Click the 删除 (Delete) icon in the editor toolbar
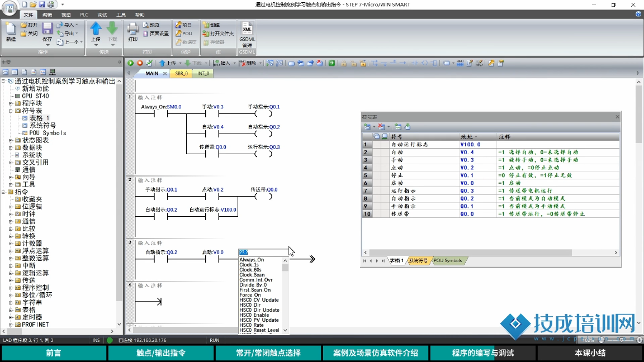The height and width of the screenshot is (362, 644). [243, 63]
